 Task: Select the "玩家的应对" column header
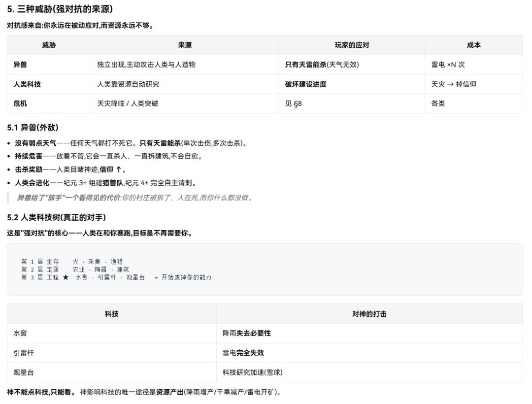352,45
